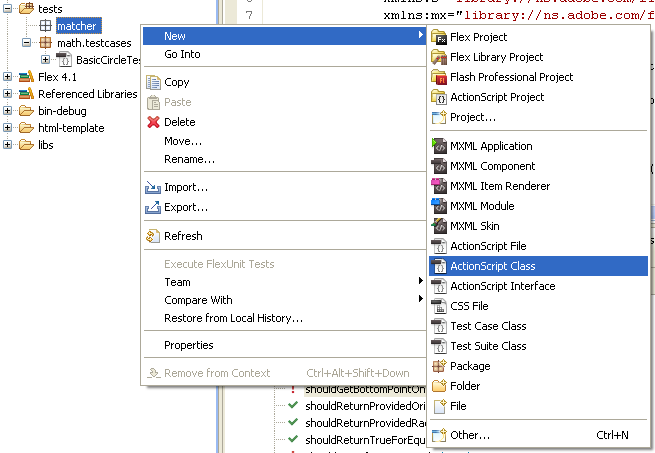
Task: Expand the html-template folder
Action: tap(8, 128)
